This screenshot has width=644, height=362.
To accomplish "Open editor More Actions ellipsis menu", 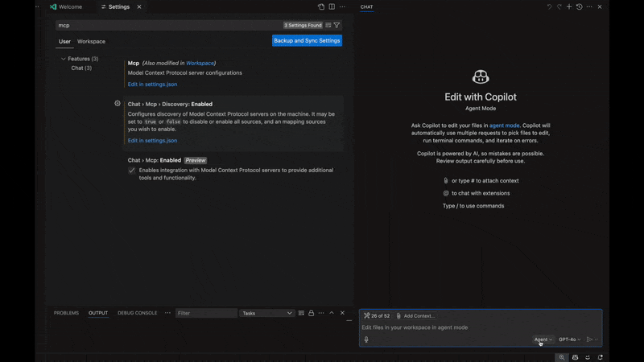I will [343, 6].
